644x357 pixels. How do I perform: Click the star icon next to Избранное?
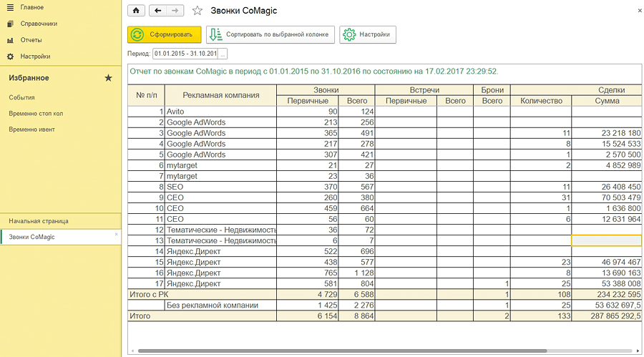pyautogui.click(x=108, y=77)
